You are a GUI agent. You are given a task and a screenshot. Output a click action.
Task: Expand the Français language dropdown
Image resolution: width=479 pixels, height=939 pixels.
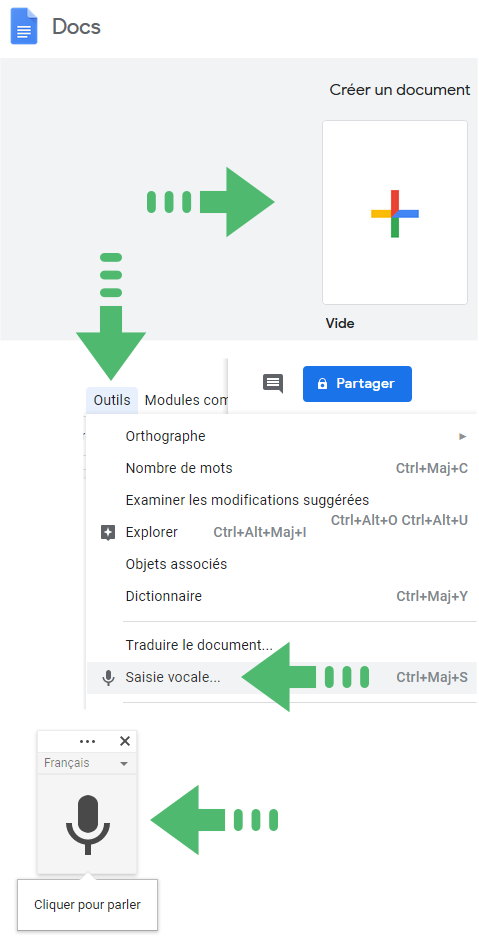tap(87, 763)
